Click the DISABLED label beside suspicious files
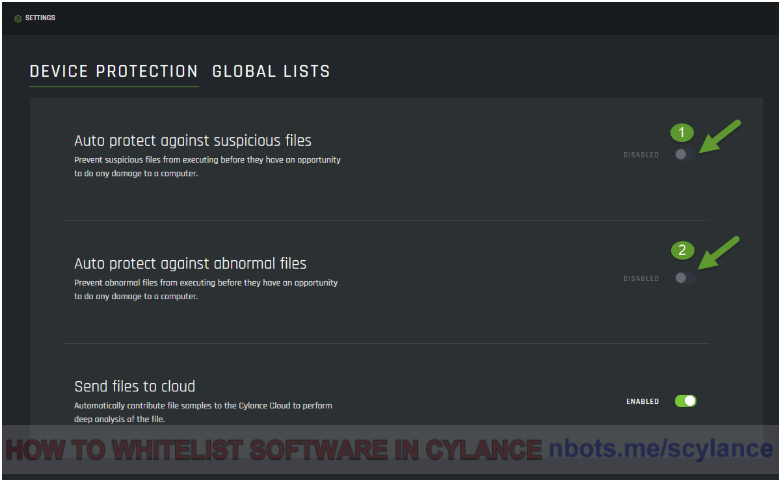The height and width of the screenshot is (480, 781). tap(641, 155)
